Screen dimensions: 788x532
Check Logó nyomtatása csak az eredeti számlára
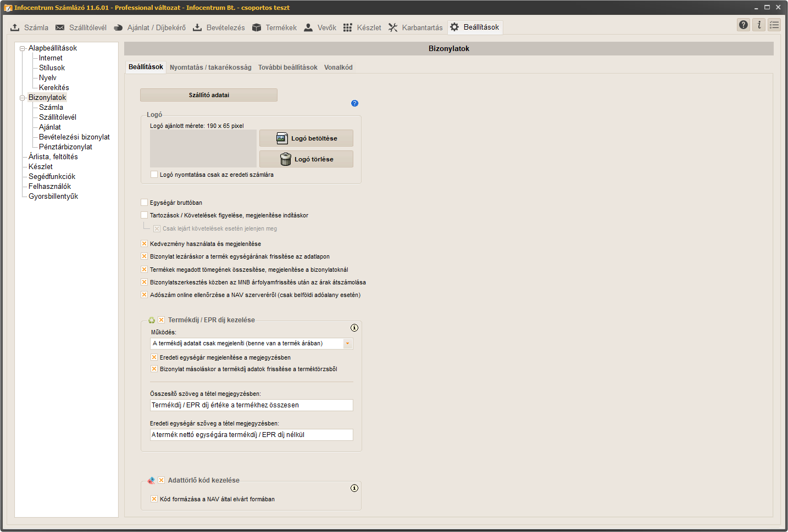pyautogui.click(x=154, y=175)
